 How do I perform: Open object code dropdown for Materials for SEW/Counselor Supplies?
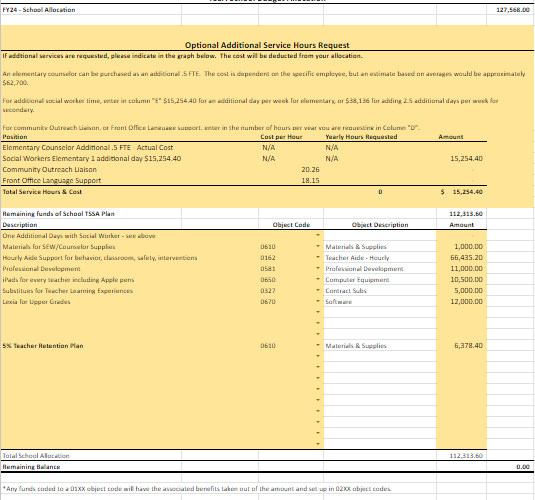coord(318,246)
